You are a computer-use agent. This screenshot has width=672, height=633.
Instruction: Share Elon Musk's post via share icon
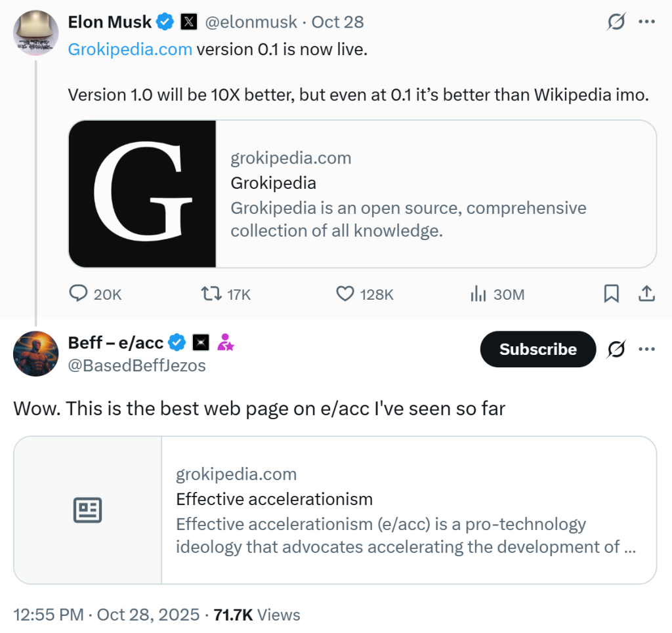646,294
